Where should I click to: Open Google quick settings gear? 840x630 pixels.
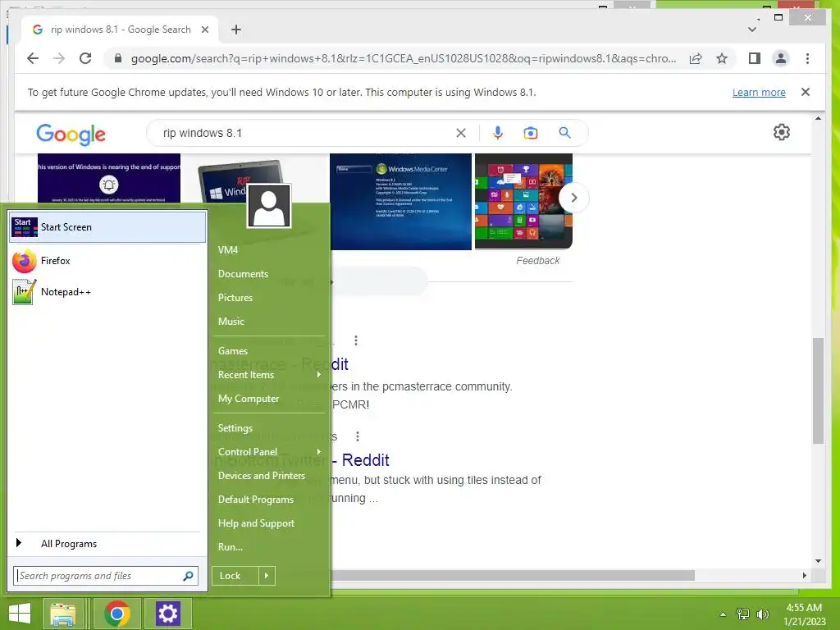tap(782, 132)
